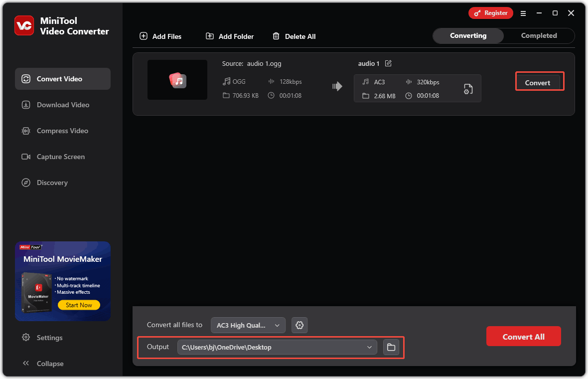Click the Convert all files to label

click(174, 325)
